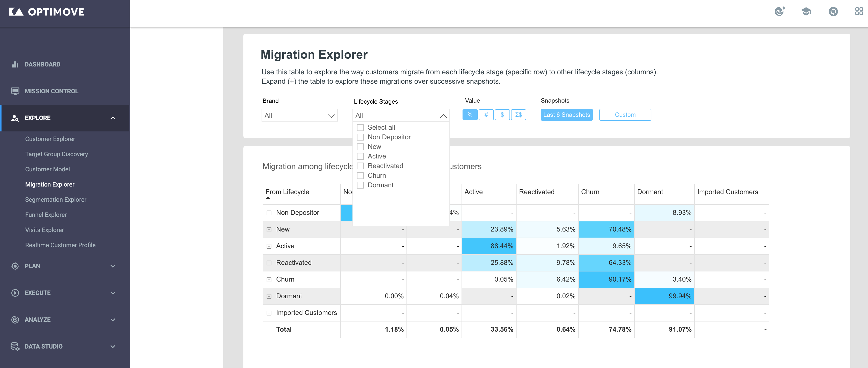Tick the Non Depositor checkbox
This screenshot has height=368, width=868.
[360, 137]
